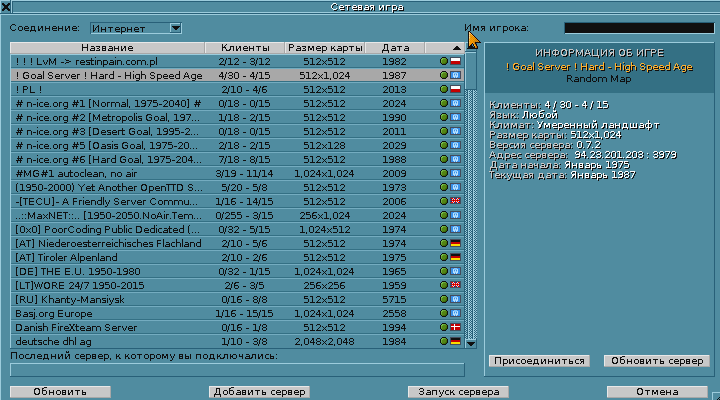
Task: Click the server list scrollbar down arrow
Action: pyautogui.click(x=471, y=343)
